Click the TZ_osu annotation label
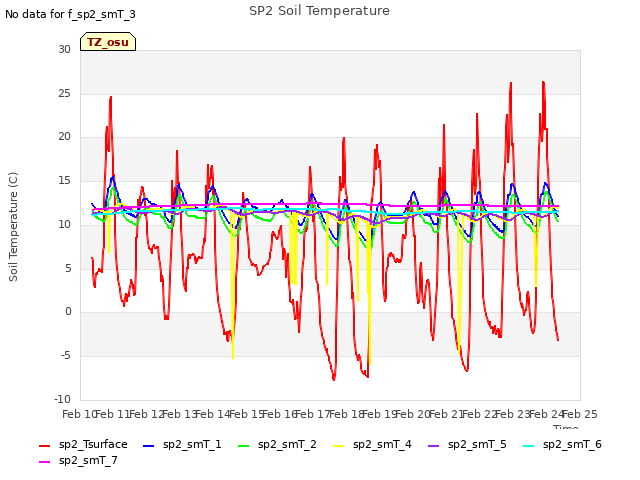 (108, 42)
